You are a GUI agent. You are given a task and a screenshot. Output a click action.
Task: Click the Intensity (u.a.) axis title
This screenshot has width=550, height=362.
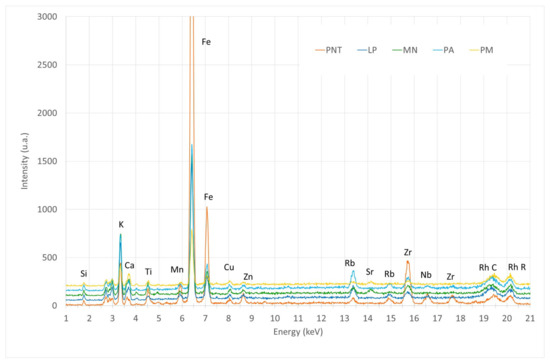[24, 161]
